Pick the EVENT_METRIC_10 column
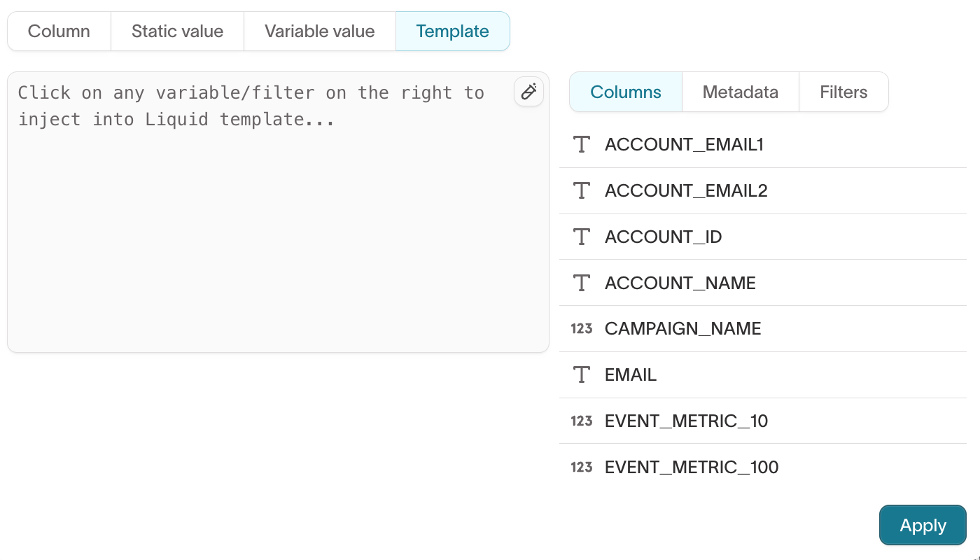Image resolution: width=980 pixels, height=560 pixels. (x=763, y=421)
